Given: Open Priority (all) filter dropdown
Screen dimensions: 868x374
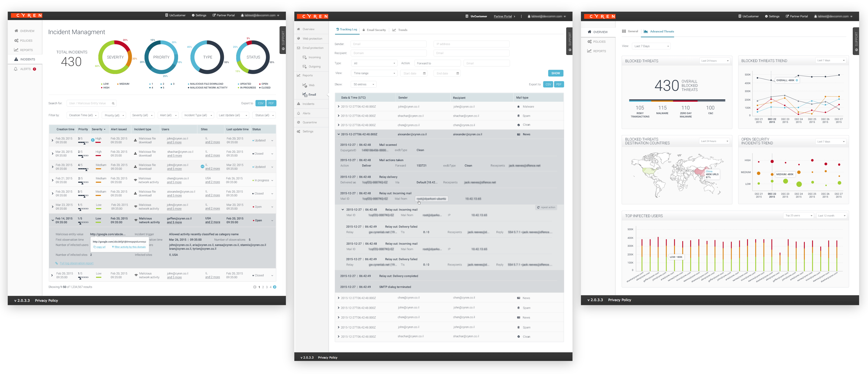Looking at the screenshot, I should point(114,115).
